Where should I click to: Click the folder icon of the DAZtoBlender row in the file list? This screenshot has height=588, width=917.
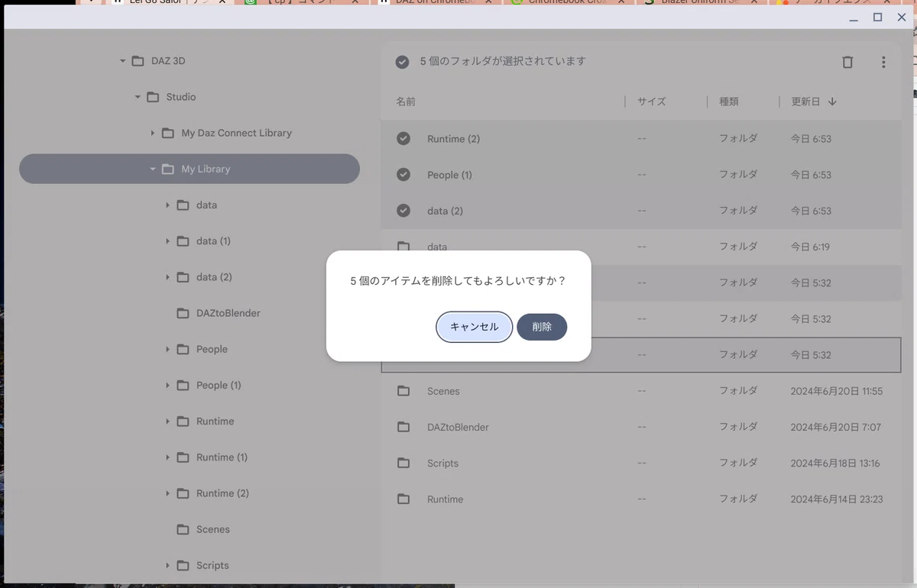click(x=403, y=427)
